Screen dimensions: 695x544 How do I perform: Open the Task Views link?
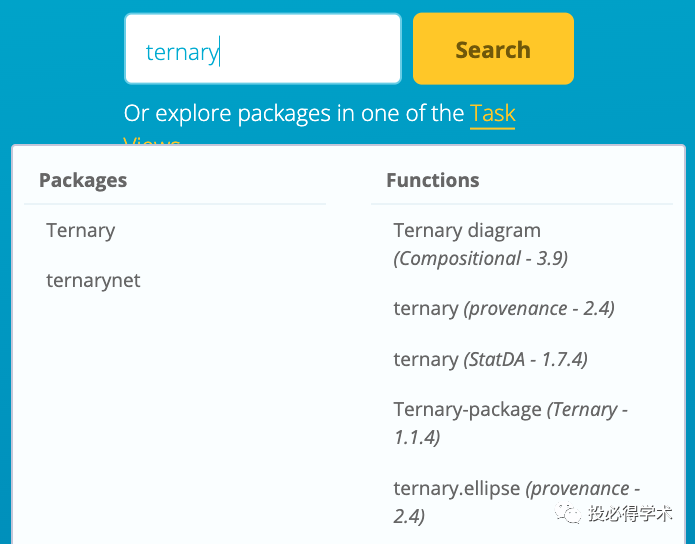click(492, 114)
